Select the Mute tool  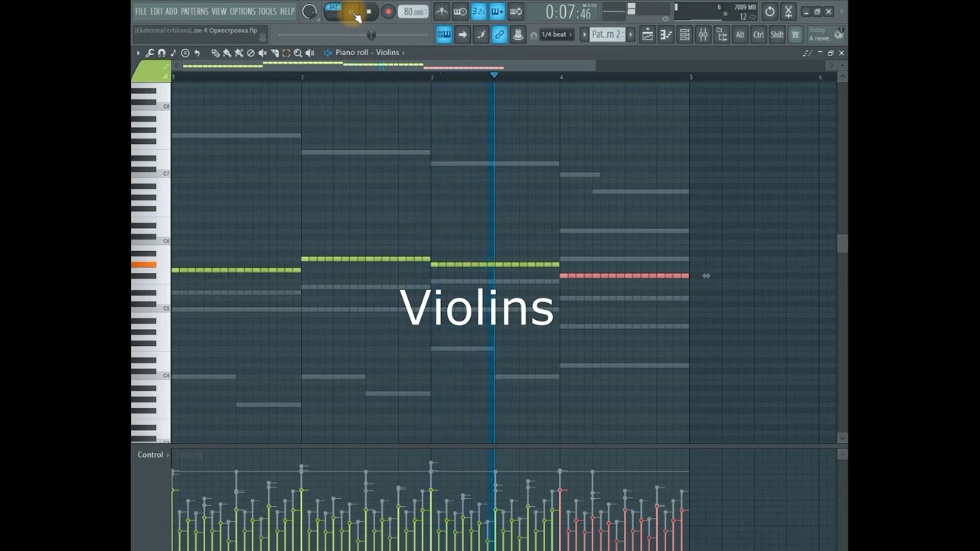[263, 53]
